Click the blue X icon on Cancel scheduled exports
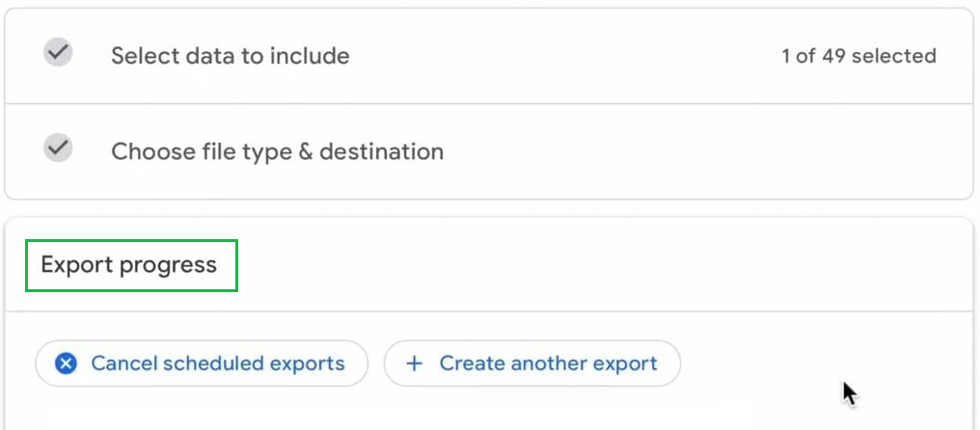Image resolution: width=980 pixels, height=430 pixels. click(x=66, y=363)
